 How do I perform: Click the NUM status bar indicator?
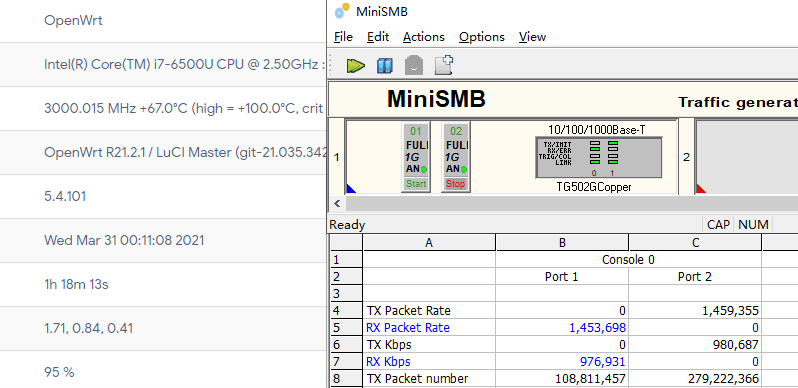(x=753, y=224)
